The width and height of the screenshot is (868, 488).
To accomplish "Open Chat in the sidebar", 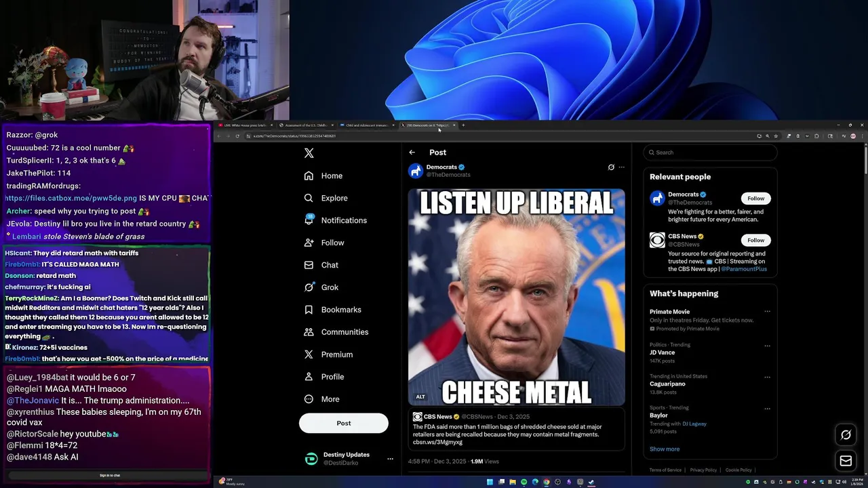I will click(x=321, y=265).
